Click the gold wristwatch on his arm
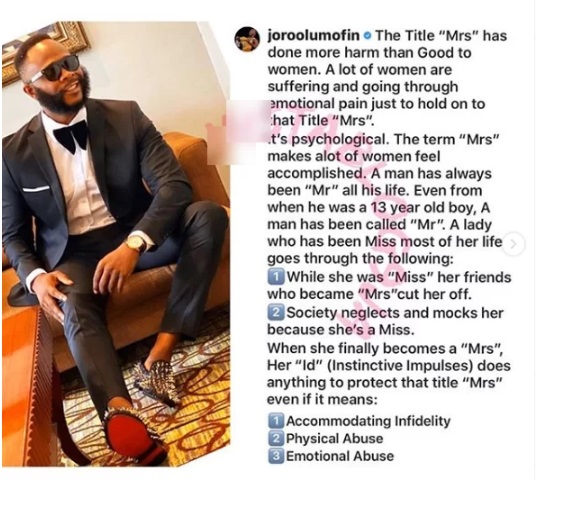Image resolution: width=582 pixels, height=507 pixels. point(136,243)
